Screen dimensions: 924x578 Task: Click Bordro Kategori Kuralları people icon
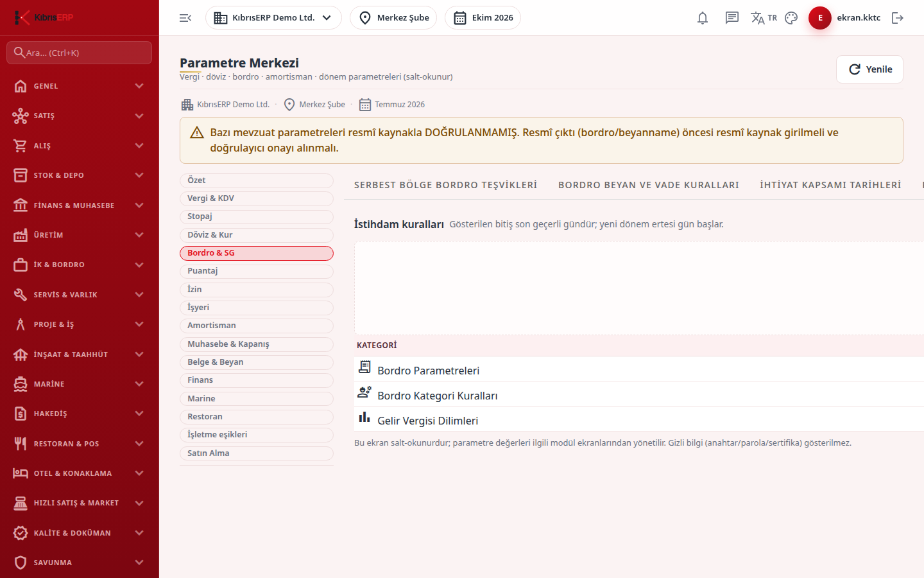[364, 392]
